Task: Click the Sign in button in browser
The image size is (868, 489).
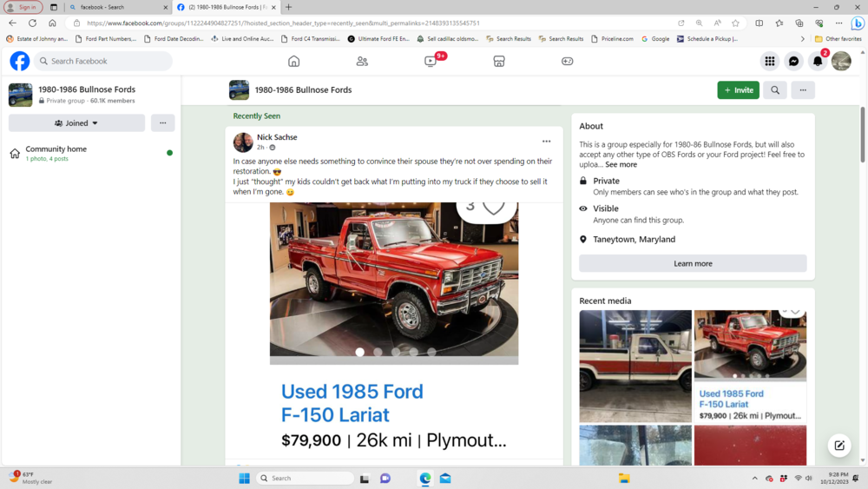Action: [23, 7]
